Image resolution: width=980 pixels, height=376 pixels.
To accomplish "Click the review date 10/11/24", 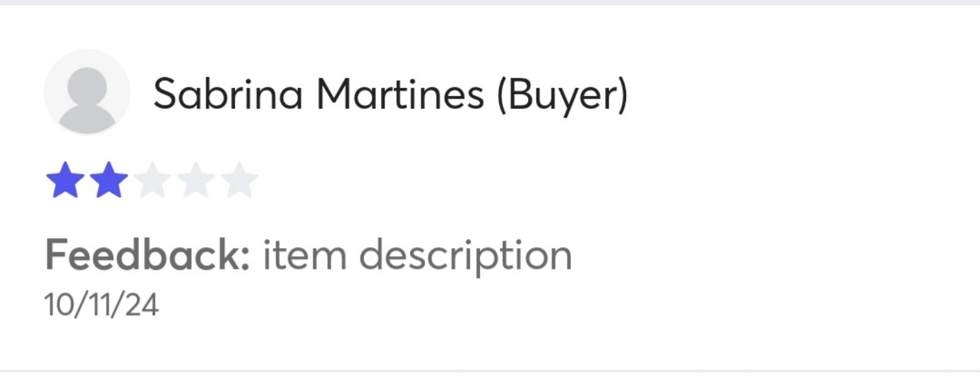I will coord(101,304).
